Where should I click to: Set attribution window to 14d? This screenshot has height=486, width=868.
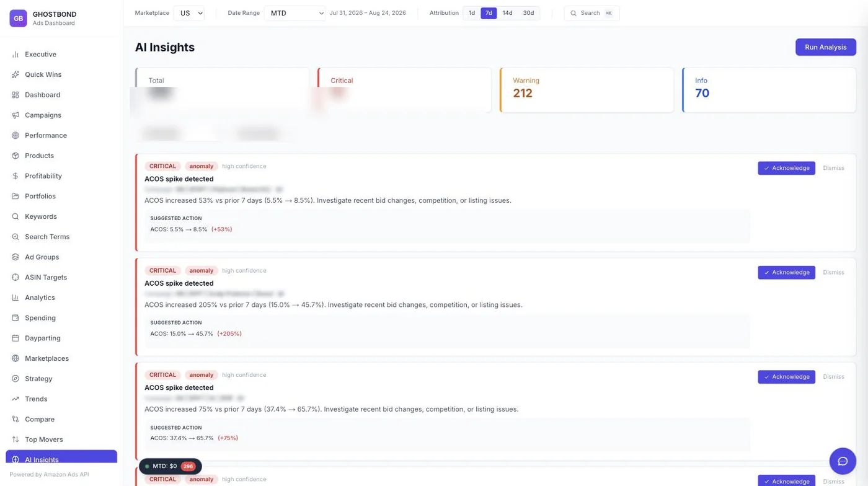[508, 13]
